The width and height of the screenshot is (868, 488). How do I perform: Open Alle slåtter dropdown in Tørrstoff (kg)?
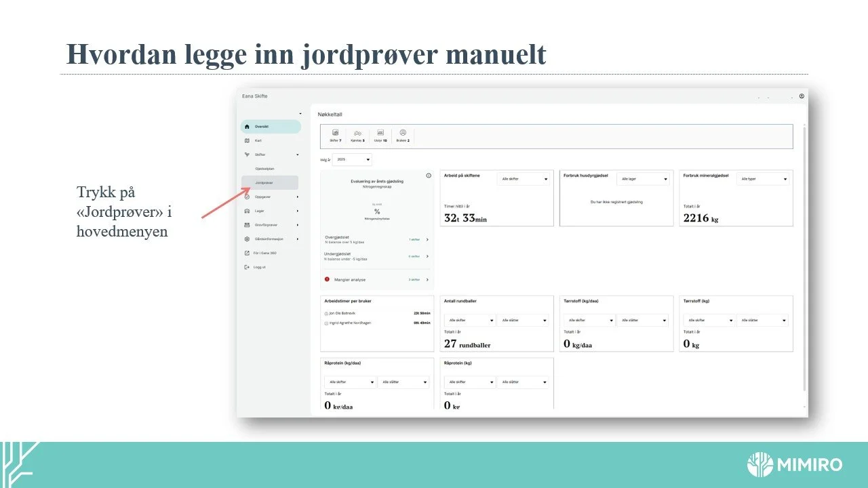tap(762, 320)
